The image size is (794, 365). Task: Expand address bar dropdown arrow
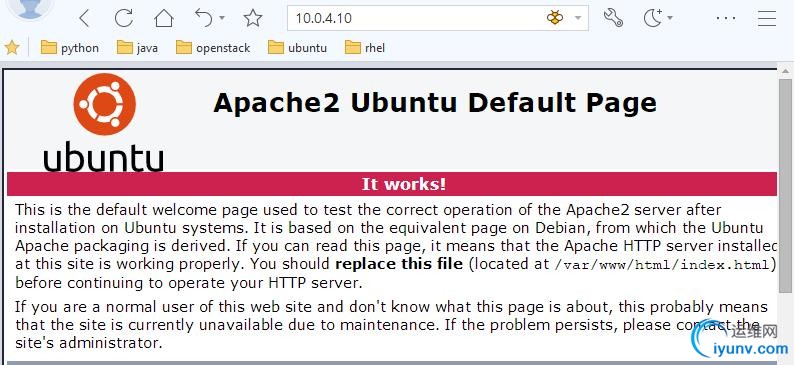tap(578, 18)
